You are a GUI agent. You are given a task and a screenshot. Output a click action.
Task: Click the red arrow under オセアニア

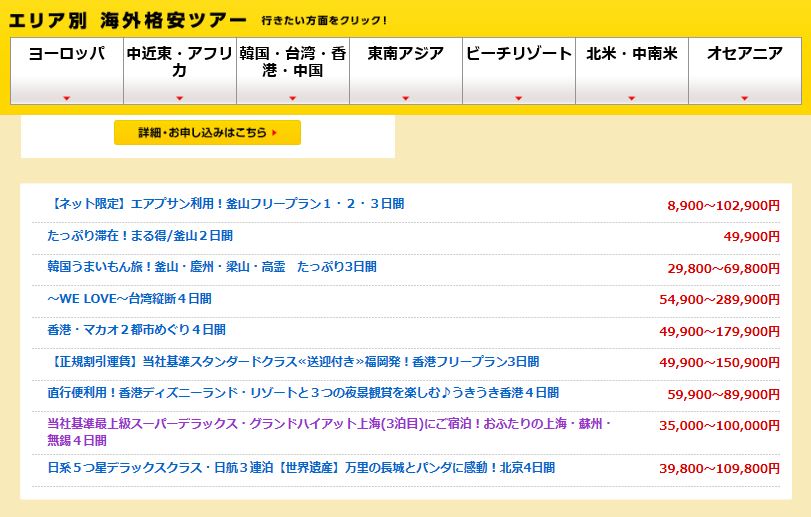[x=744, y=98]
